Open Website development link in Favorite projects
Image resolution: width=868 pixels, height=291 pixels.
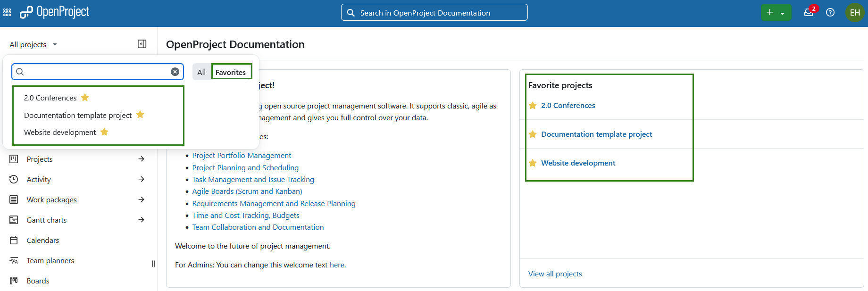pos(578,163)
